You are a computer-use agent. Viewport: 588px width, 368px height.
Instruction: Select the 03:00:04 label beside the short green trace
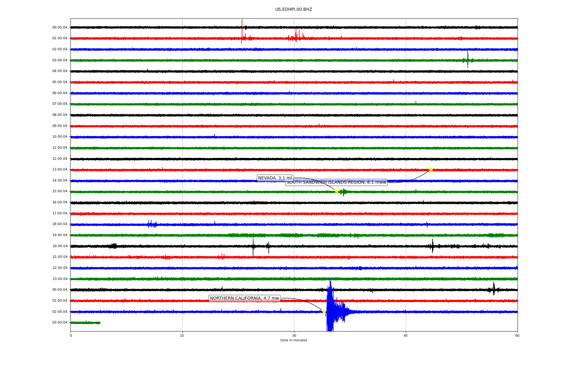[60, 323]
